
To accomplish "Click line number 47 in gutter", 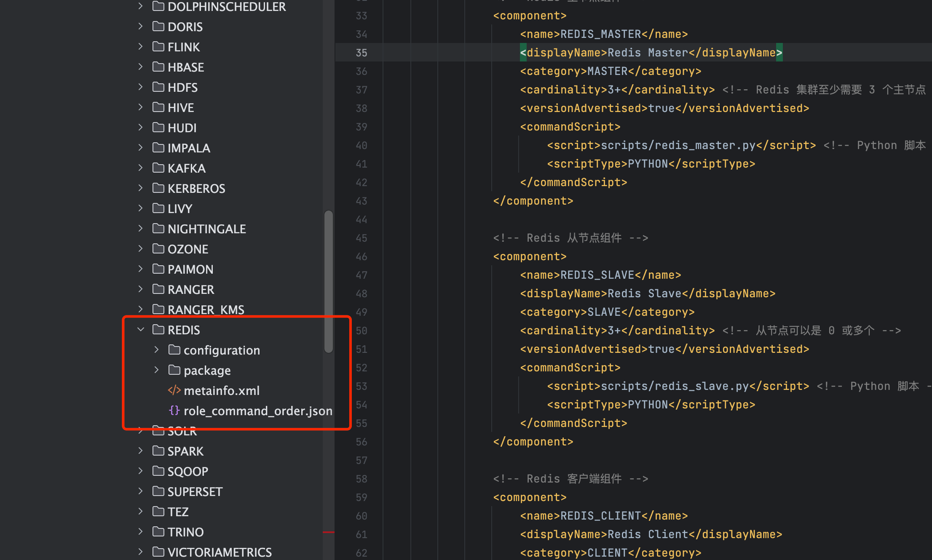I will [362, 275].
